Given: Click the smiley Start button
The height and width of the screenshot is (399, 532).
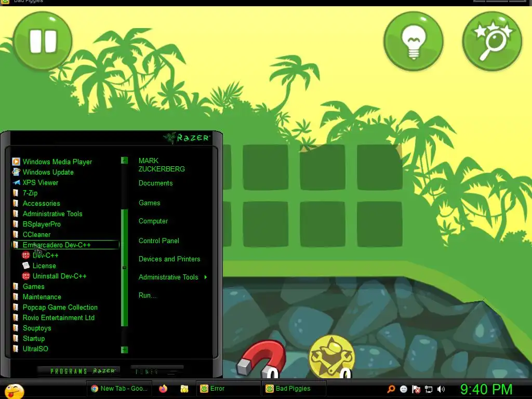Looking at the screenshot, I should (x=14, y=391).
